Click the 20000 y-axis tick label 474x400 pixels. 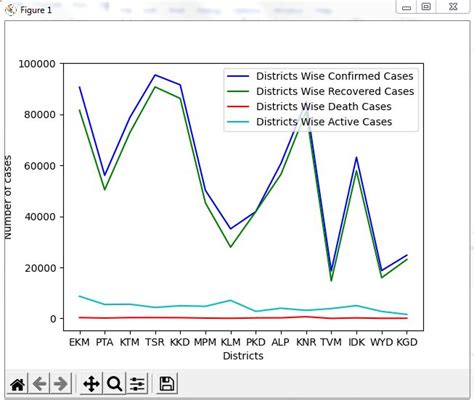tap(40, 268)
